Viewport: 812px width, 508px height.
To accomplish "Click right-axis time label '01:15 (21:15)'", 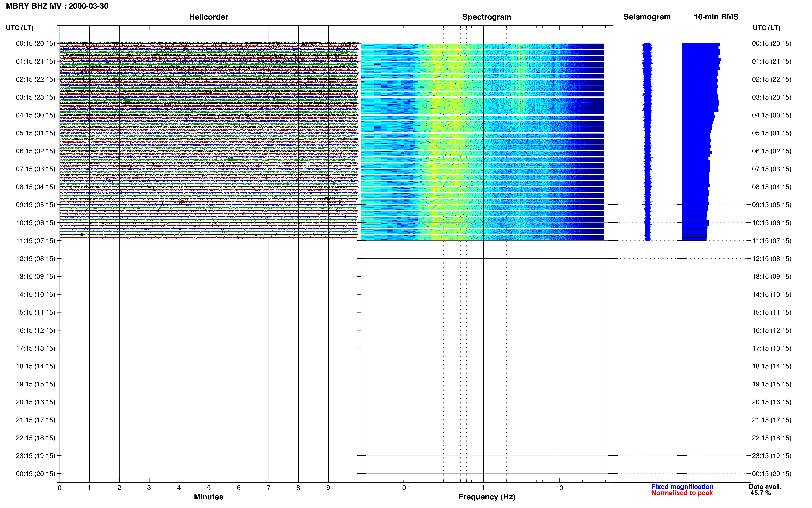I will (772, 61).
